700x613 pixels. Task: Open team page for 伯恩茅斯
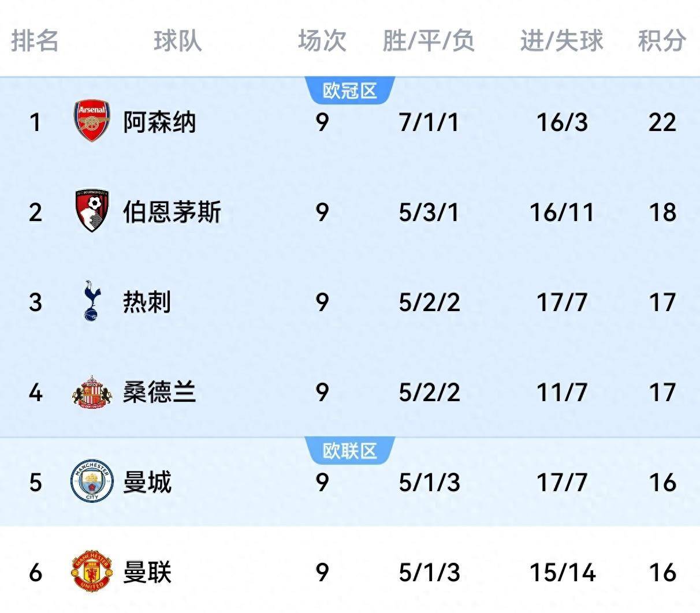pos(172,212)
